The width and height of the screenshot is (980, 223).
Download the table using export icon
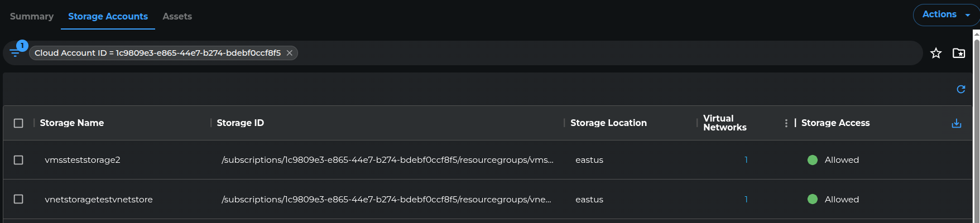click(x=957, y=123)
